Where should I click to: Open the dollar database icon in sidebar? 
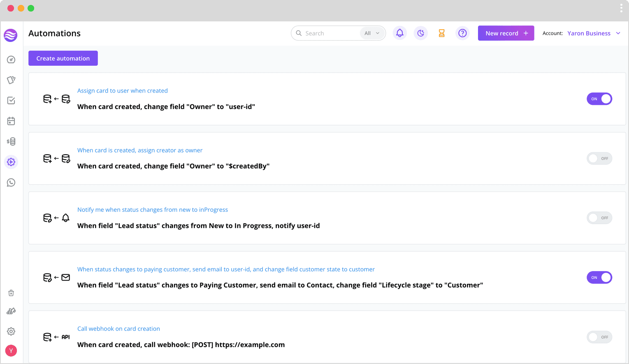pyautogui.click(x=11, y=141)
